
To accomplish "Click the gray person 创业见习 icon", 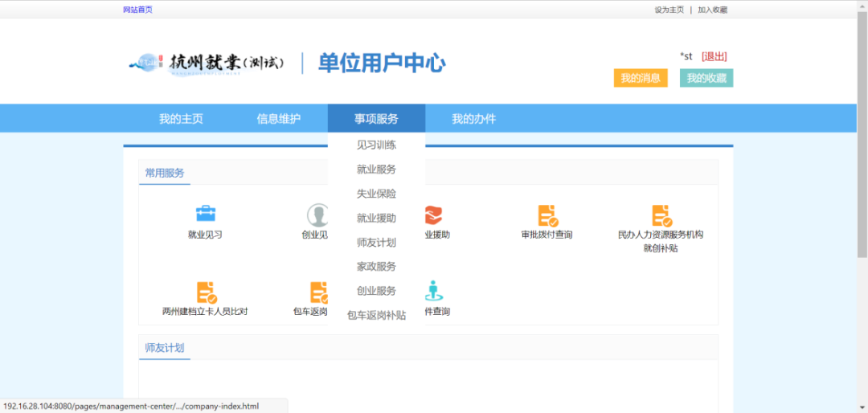I will [317, 215].
